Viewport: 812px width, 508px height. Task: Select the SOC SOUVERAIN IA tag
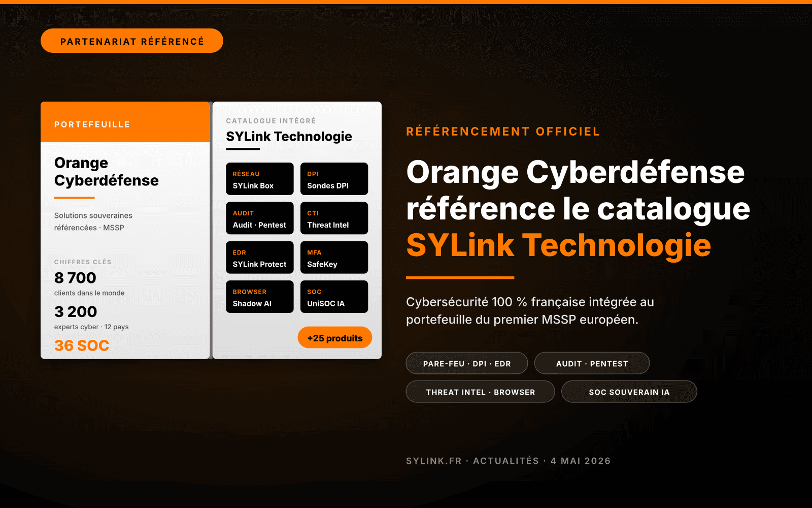point(629,392)
